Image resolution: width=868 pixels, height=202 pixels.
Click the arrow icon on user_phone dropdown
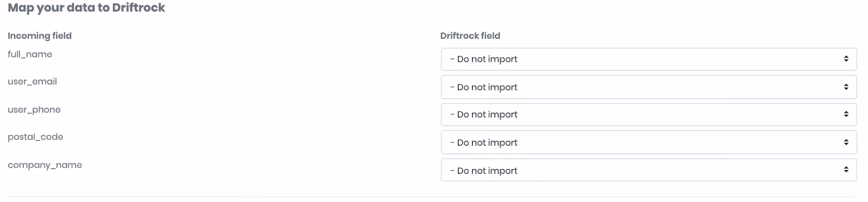coord(846,114)
